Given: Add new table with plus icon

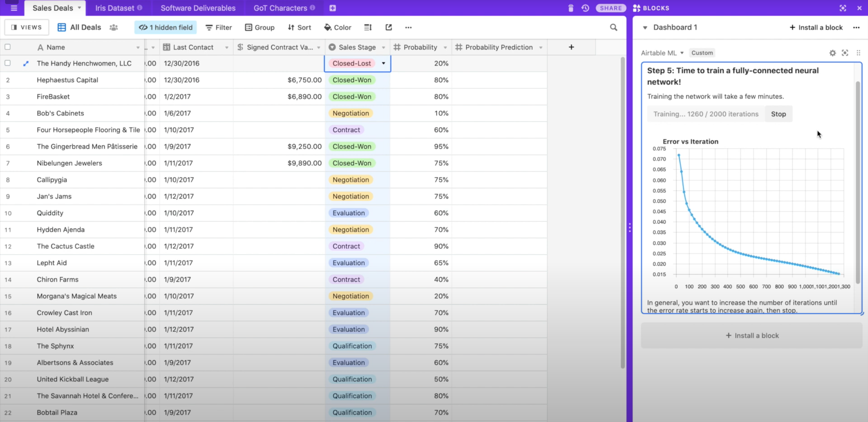Looking at the screenshot, I should (x=332, y=8).
